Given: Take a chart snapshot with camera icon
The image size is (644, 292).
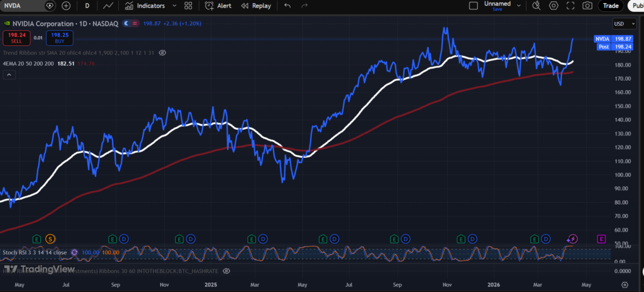Looking at the screenshot, I should point(587,6).
